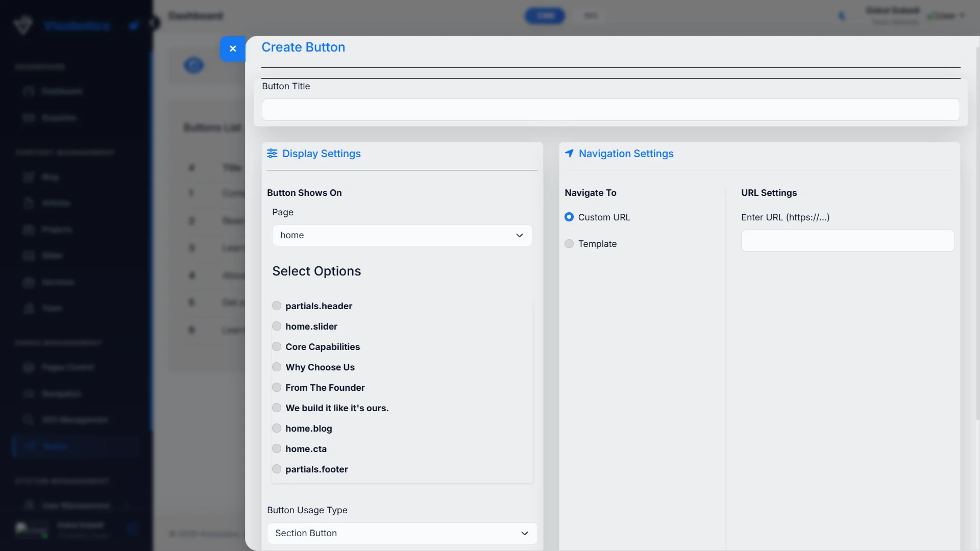The width and height of the screenshot is (980, 551).
Task: Select the partials.footer radio option
Action: [x=277, y=469]
